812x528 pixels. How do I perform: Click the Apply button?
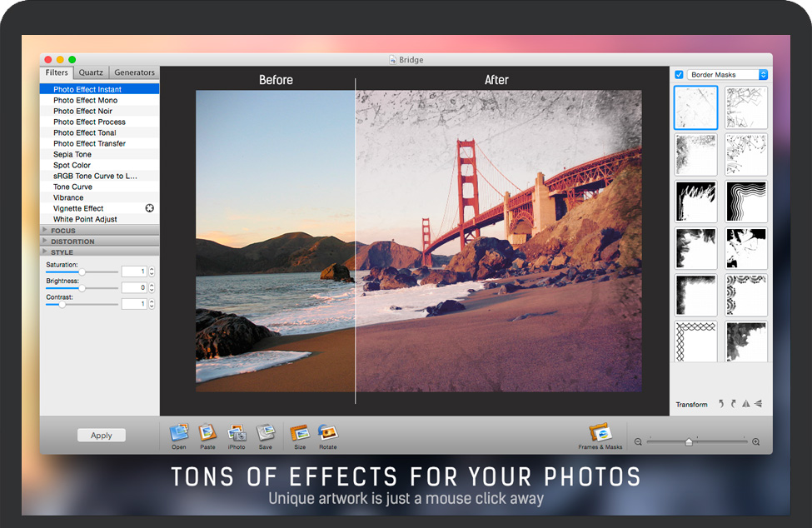pos(102,436)
